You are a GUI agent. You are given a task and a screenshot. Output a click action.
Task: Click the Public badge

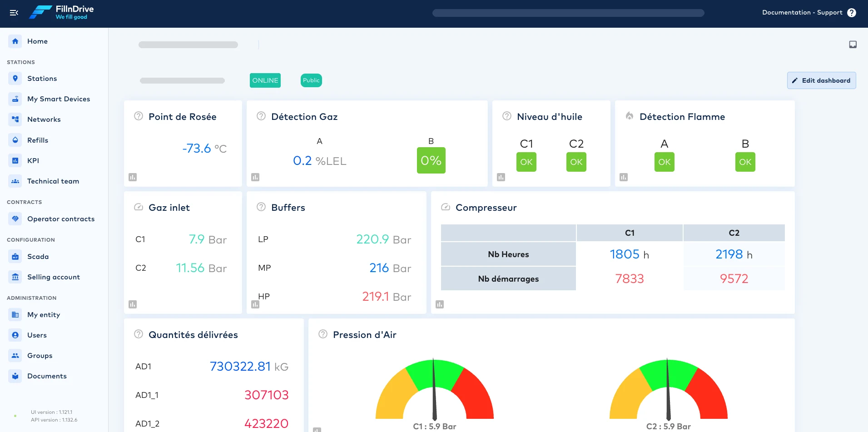click(311, 80)
